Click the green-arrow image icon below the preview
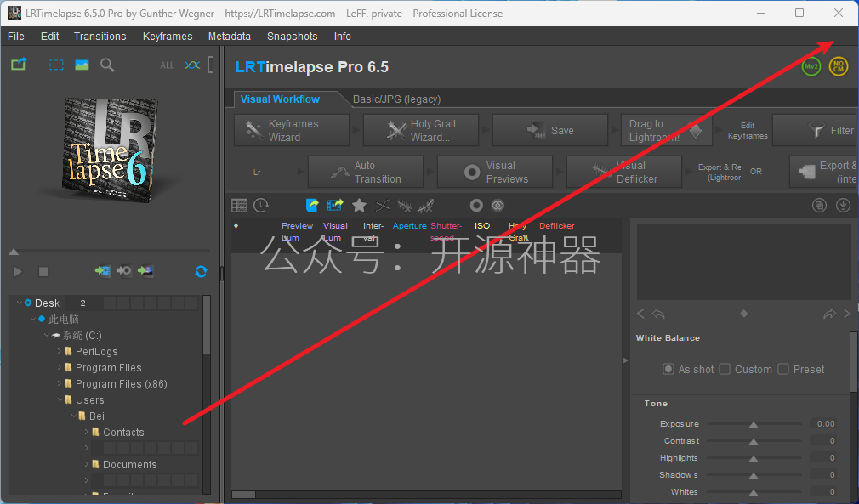The image size is (859, 504). click(x=145, y=271)
